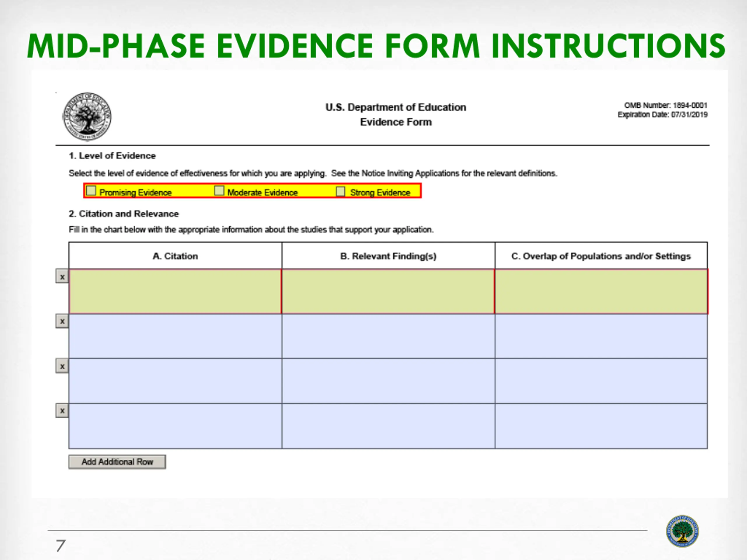Click the Add Additional Row button

[117, 462]
